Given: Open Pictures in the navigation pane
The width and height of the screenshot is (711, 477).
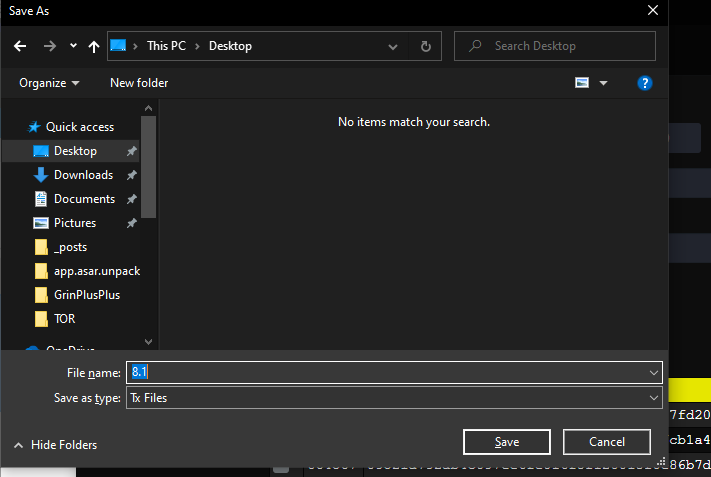Looking at the screenshot, I should tap(75, 223).
